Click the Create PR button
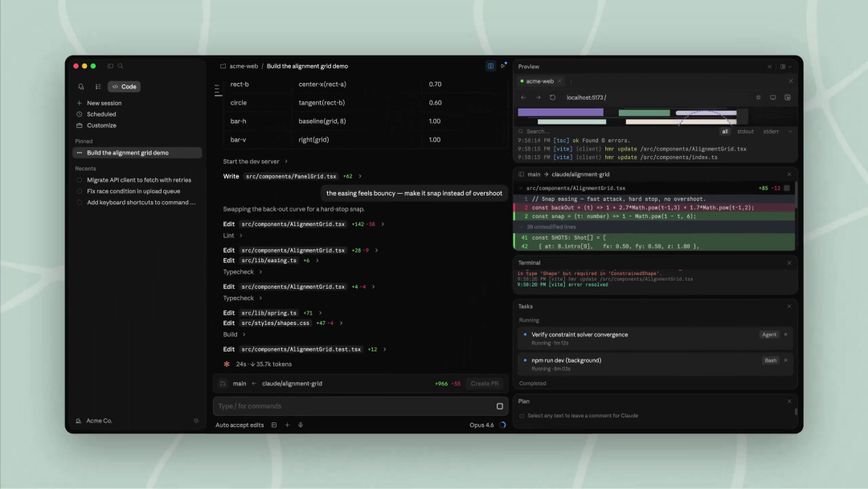Viewport: 868px width, 489px height. click(x=485, y=384)
